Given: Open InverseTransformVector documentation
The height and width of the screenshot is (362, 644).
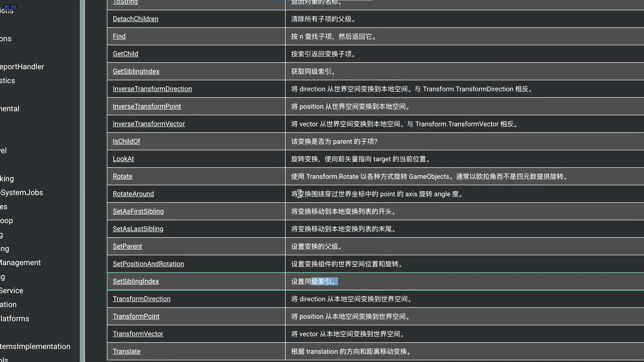Looking at the screenshot, I should (149, 124).
